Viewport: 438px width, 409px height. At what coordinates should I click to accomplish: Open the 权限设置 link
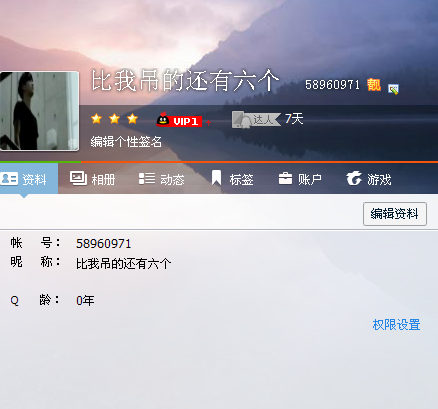pos(396,325)
